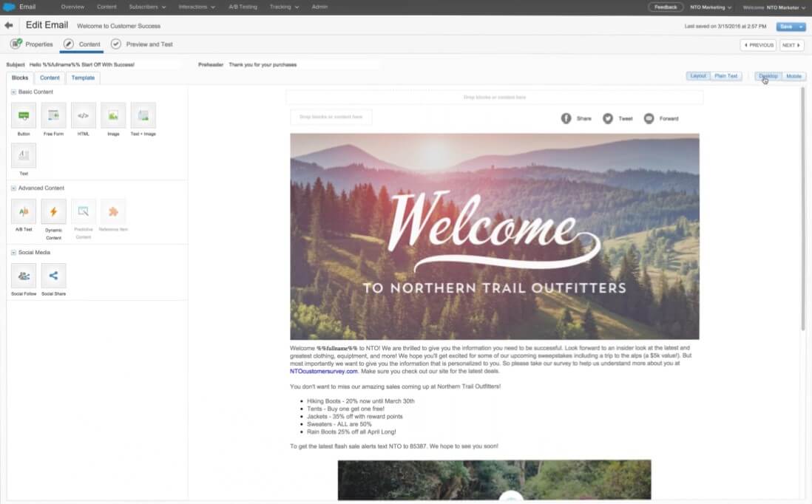Select the Social Share block

[53, 276]
